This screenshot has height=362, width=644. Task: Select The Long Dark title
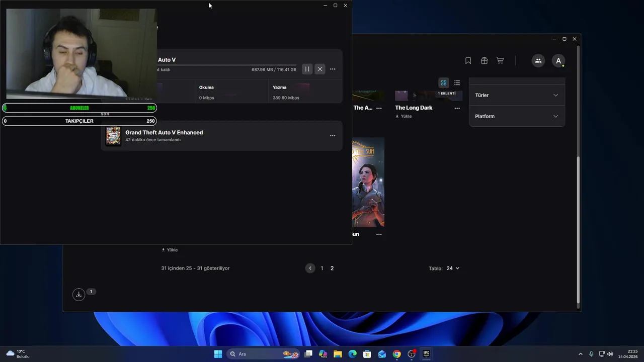(414, 108)
